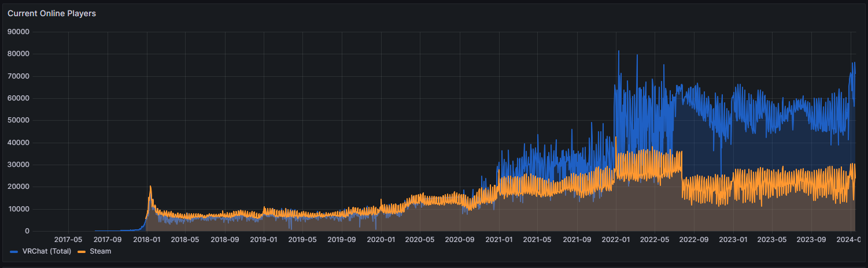Image resolution: width=868 pixels, height=268 pixels.
Task: Click the 2020-09 label on time axis
Action: pyautogui.click(x=459, y=239)
